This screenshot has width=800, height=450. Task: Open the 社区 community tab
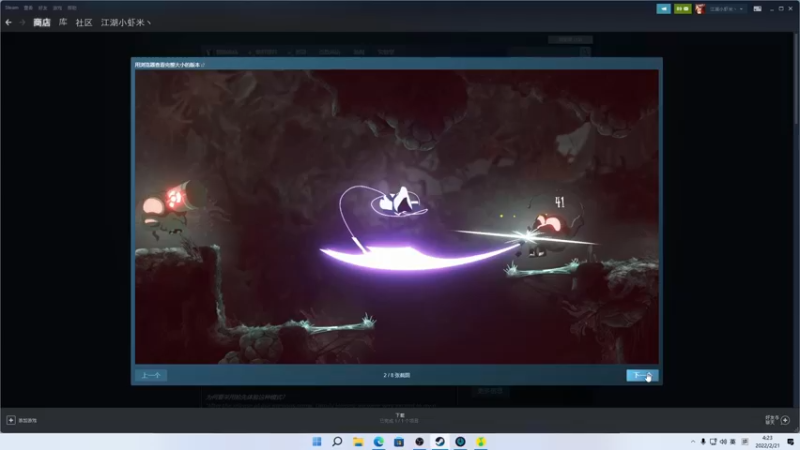point(84,22)
